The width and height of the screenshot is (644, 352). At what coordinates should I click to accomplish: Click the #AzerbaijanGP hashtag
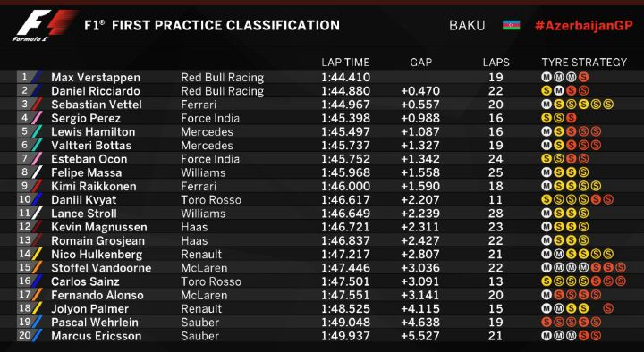(x=583, y=25)
